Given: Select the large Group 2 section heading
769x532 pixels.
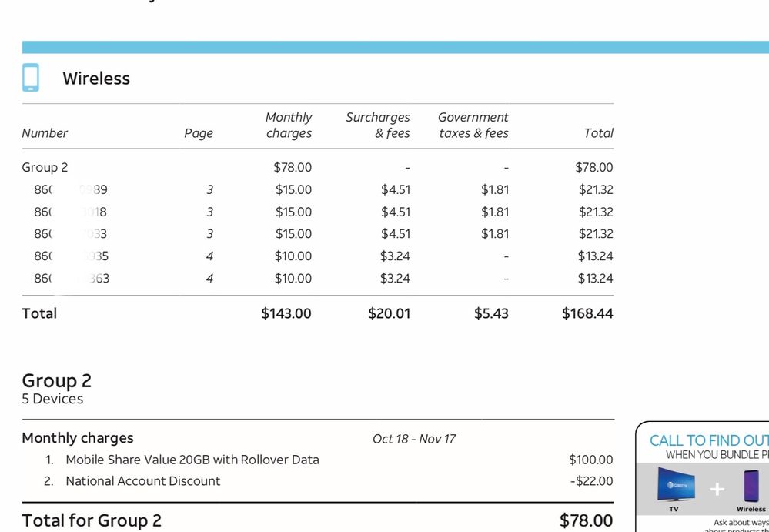Looking at the screenshot, I should tap(57, 380).
